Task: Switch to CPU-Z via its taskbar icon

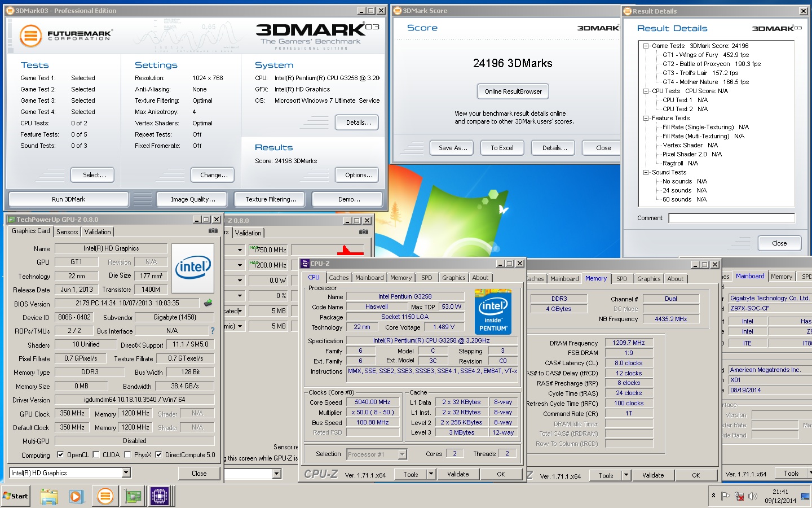Action: pos(160,496)
